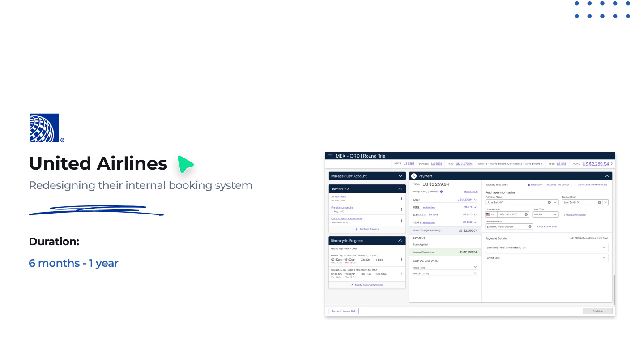This screenshot has height=363, width=644.
Task: Clear the phone number field
Action: (526, 214)
